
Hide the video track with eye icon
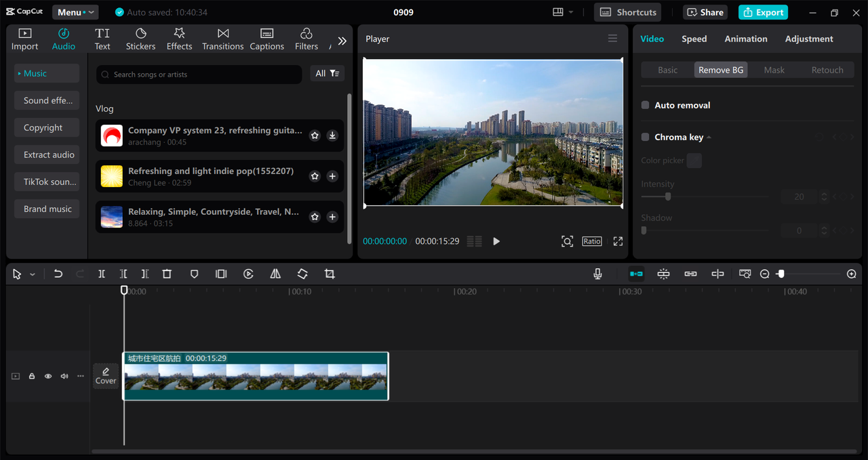48,376
